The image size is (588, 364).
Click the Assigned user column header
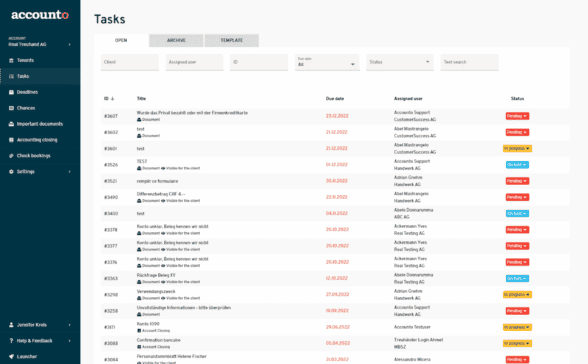tap(408, 99)
